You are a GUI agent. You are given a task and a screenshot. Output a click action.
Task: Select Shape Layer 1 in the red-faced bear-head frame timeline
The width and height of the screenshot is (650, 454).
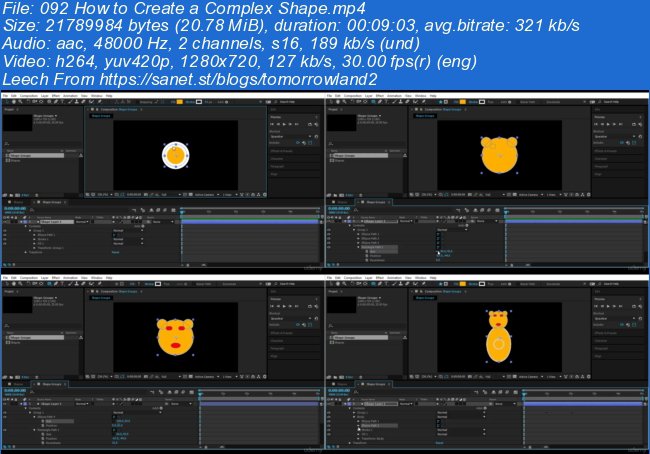(51, 403)
